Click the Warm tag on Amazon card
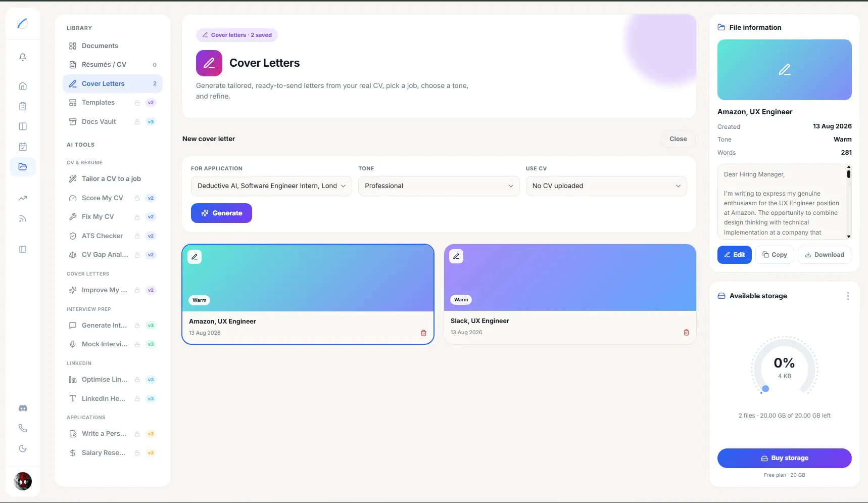 200,300
